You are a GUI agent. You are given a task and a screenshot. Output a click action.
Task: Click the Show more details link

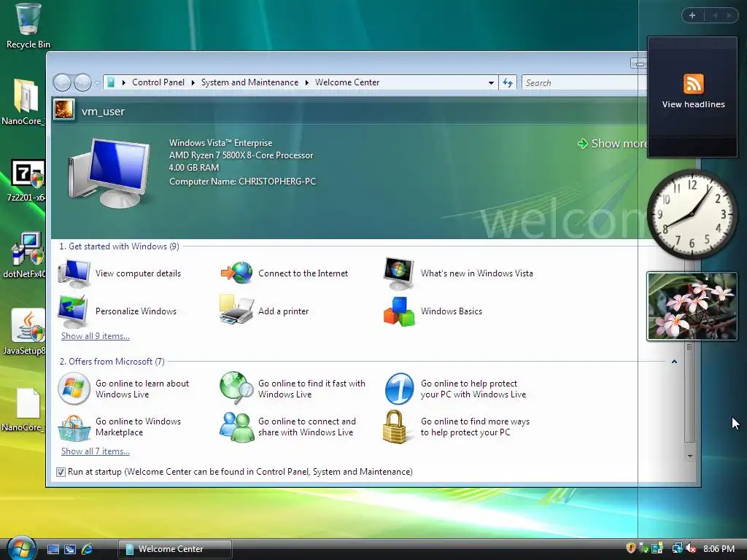click(612, 144)
